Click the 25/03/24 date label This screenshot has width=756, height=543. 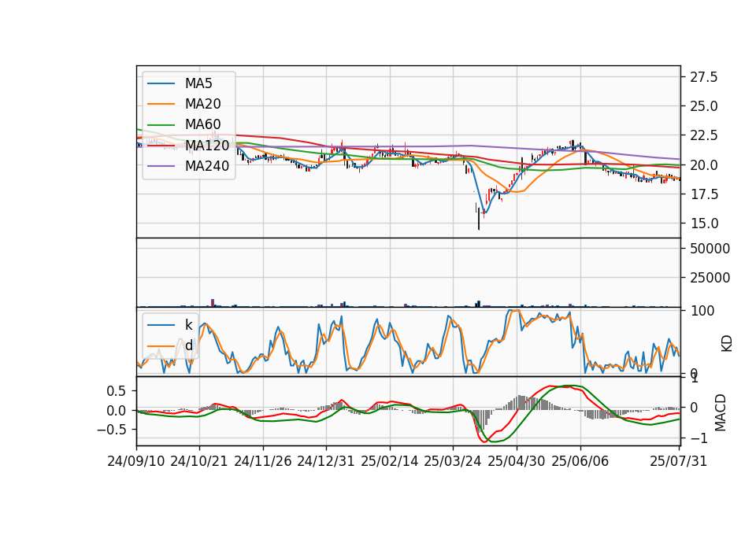click(453, 461)
